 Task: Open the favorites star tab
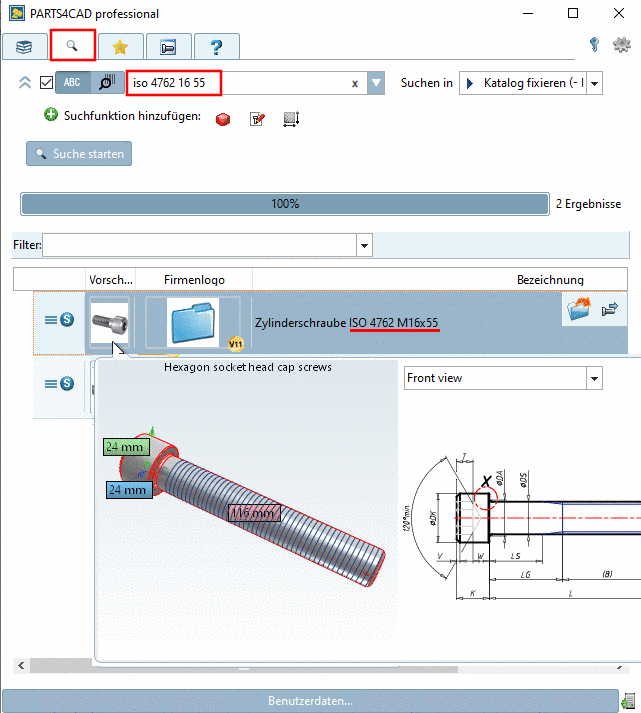[120, 46]
